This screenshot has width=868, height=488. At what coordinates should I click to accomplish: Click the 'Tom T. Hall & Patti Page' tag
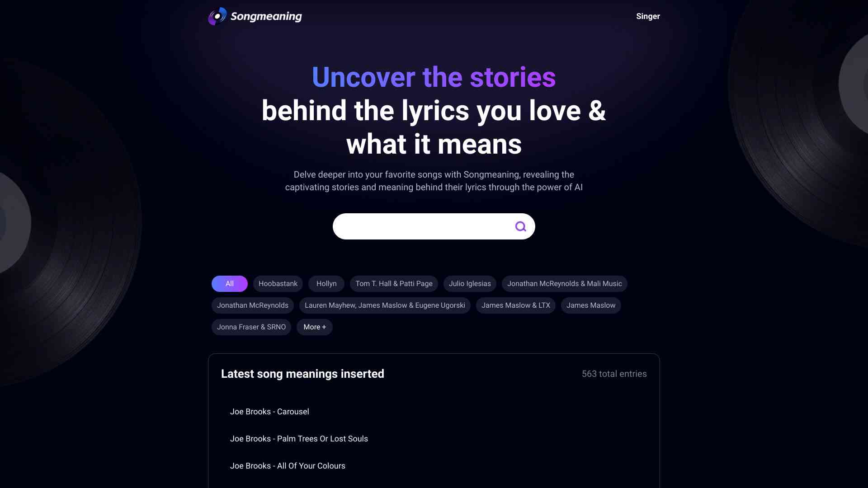click(394, 284)
